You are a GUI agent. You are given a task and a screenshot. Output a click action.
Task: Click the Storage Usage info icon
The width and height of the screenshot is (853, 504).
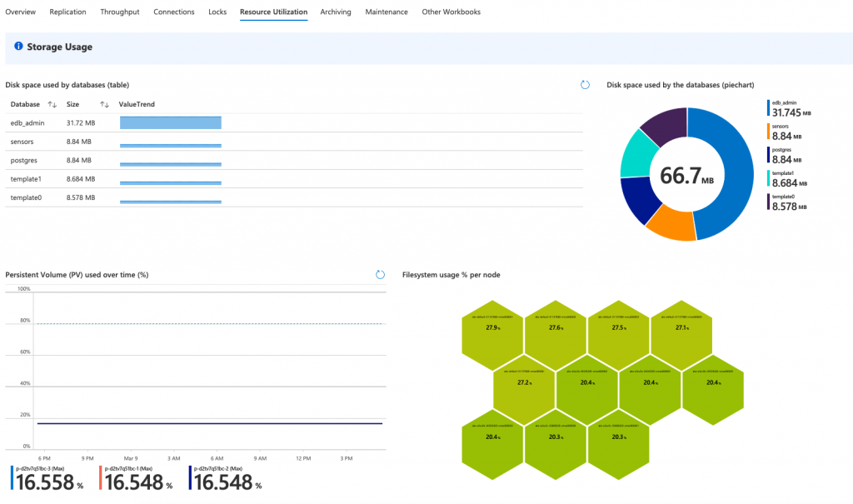(x=18, y=47)
